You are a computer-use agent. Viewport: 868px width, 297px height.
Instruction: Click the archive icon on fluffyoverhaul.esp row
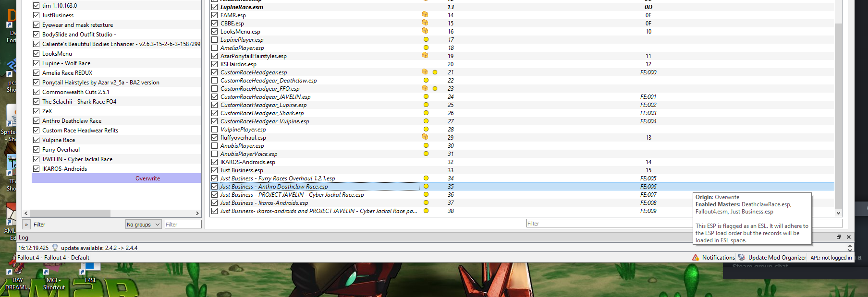tap(425, 137)
